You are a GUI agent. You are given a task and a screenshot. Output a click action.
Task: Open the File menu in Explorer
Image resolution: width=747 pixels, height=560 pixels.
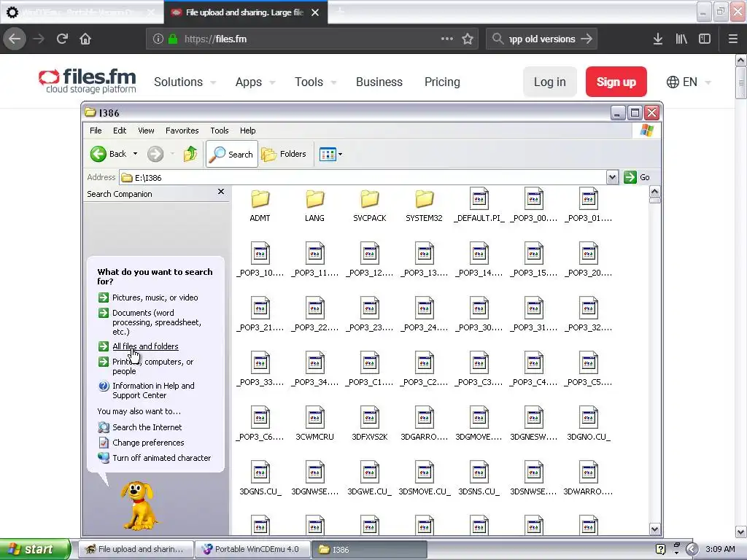[96, 131]
